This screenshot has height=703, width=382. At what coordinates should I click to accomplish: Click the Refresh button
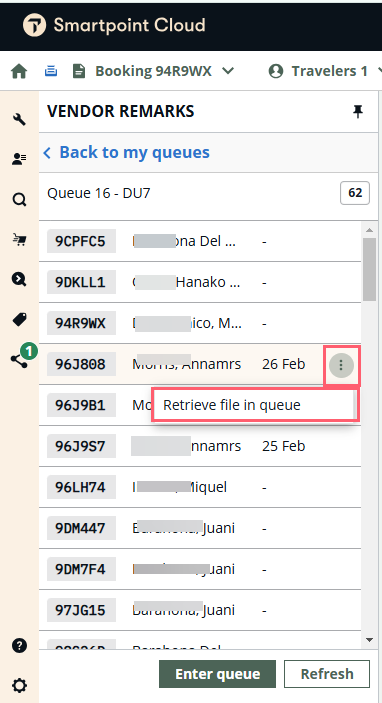(x=327, y=674)
